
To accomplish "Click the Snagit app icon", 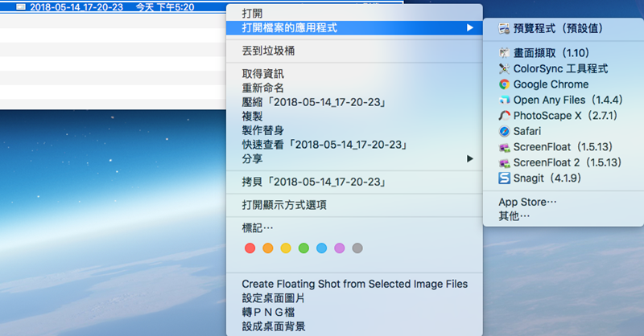I will 504,178.
